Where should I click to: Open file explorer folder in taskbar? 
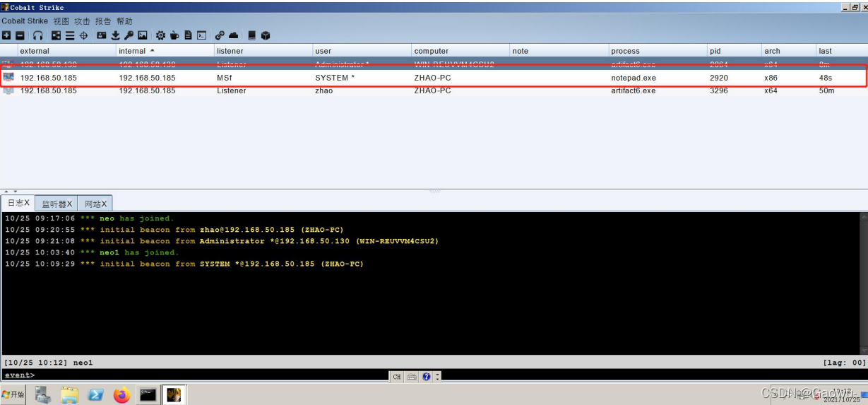[x=69, y=394]
